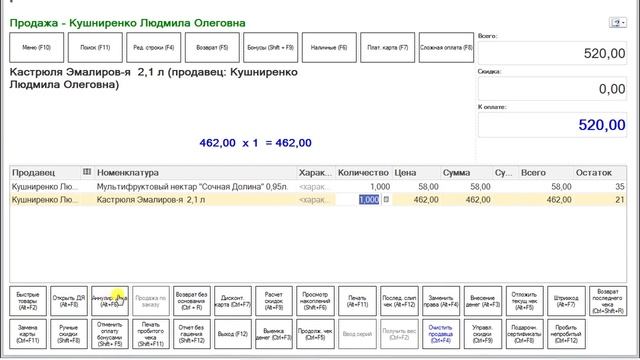Click Выемка денег (Ctrl+F3)

(x=274, y=334)
